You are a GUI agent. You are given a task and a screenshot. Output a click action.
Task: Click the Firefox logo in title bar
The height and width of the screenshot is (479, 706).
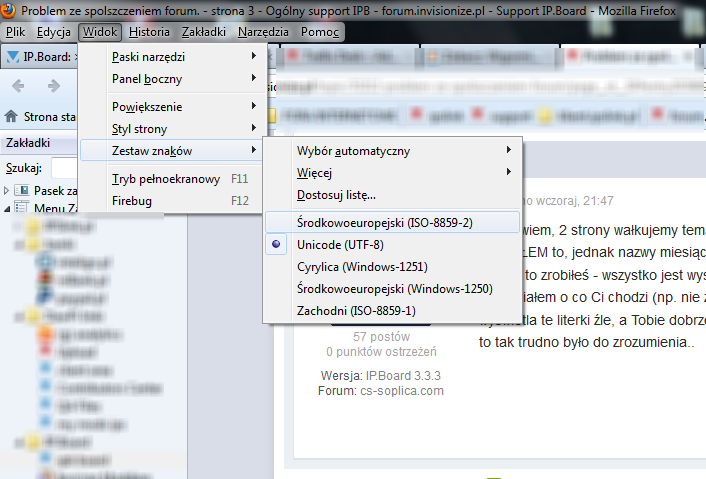click(x=8, y=10)
